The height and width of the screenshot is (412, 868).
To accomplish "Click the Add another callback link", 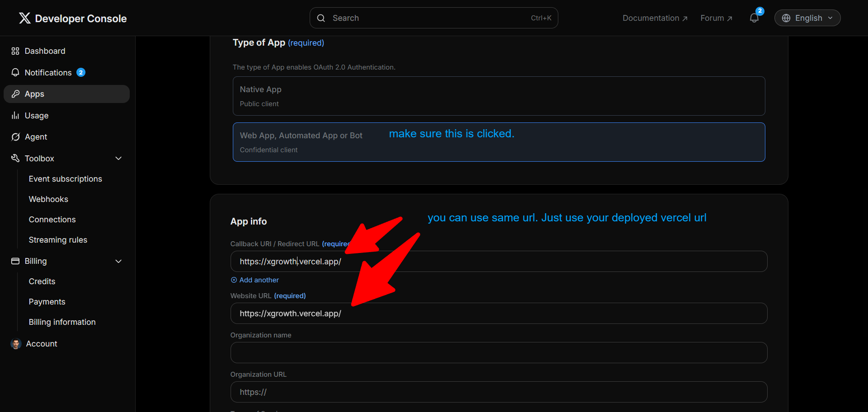I will [255, 280].
